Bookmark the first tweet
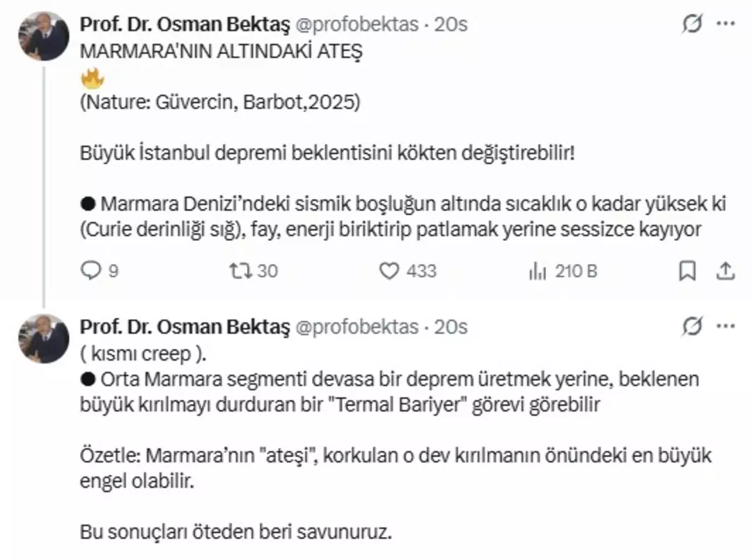The height and width of the screenshot is (560, 752). (687, 271)
